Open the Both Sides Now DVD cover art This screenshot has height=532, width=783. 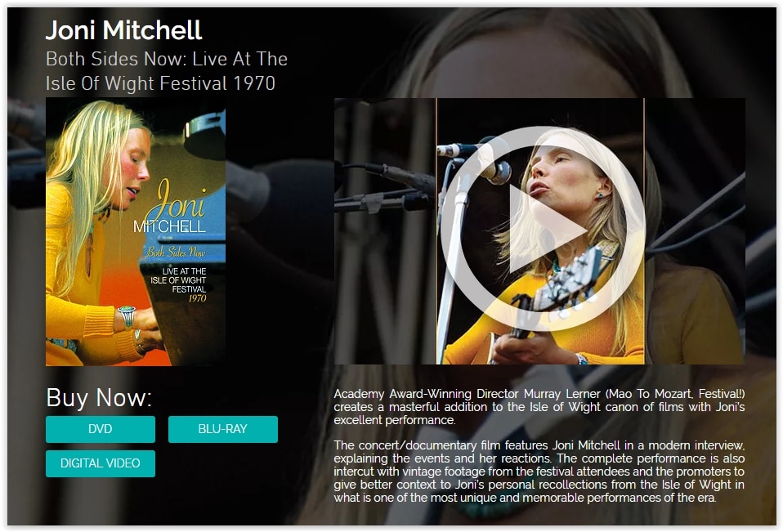click(136, 232)
